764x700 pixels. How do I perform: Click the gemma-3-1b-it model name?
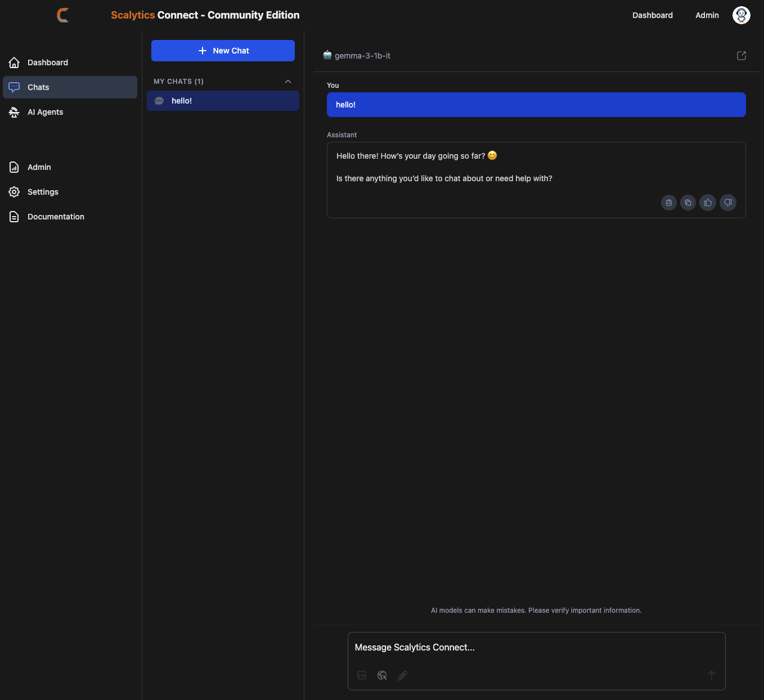(x=362, y=56)
